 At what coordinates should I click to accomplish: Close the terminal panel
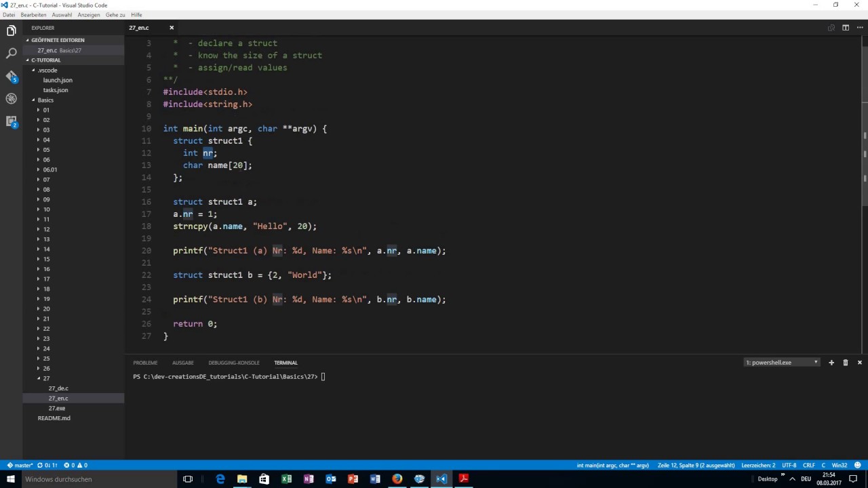860,363
